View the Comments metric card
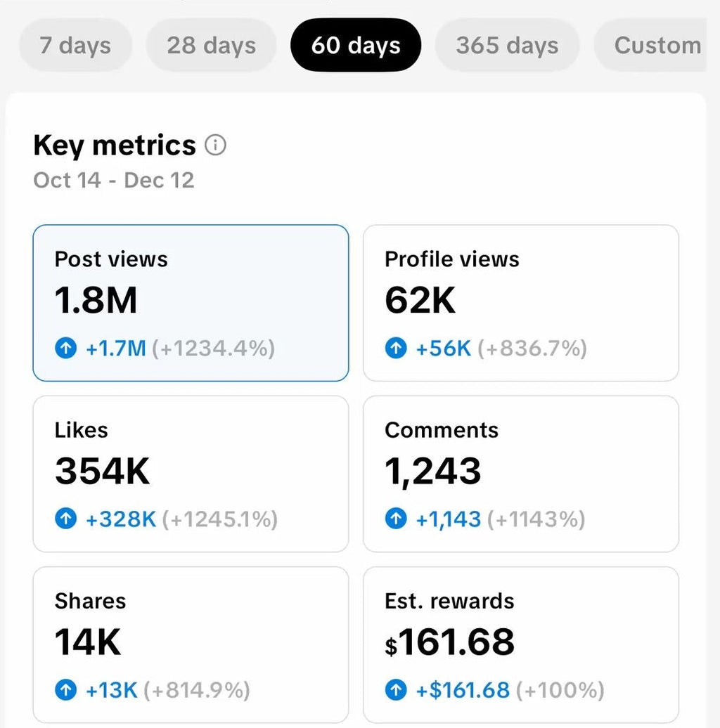Screen dimensions: 720x728 [x=521, y=474]
